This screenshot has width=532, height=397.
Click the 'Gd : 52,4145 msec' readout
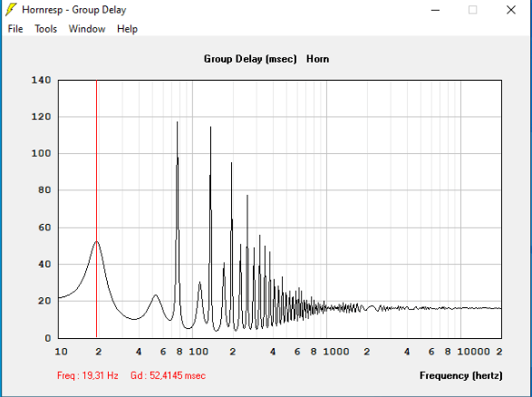click(168, 375)
